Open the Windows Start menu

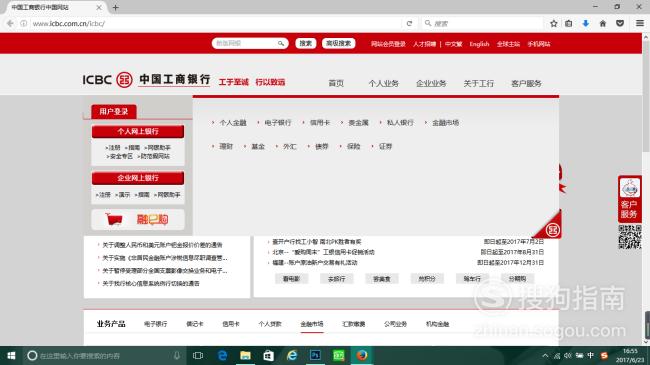11,355
